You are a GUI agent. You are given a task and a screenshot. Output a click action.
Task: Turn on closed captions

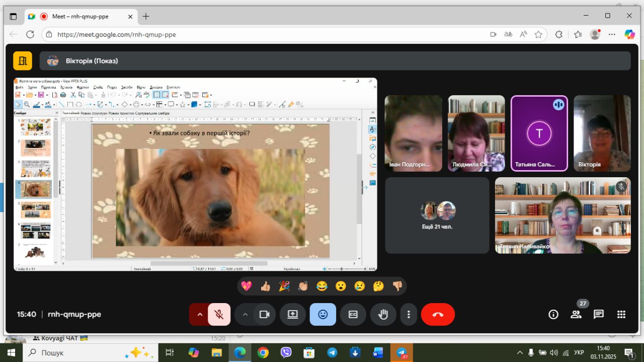tap(353, 315)
